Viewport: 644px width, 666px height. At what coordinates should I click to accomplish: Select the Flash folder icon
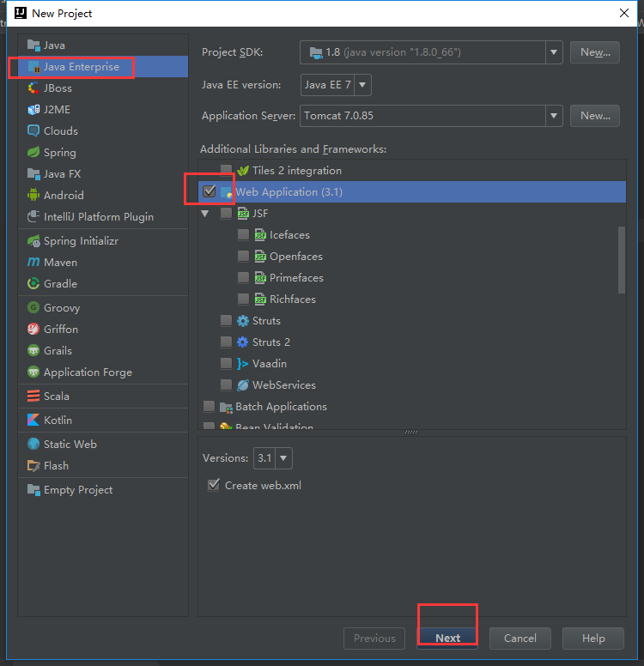tap(33, 465)
